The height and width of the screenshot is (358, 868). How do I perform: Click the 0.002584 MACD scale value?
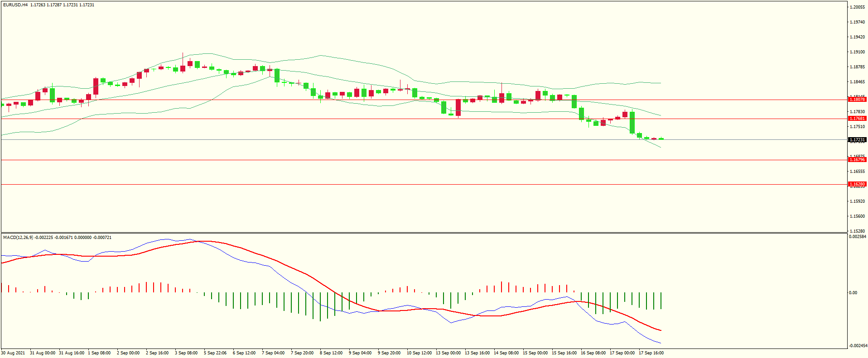tap(858, 237)
